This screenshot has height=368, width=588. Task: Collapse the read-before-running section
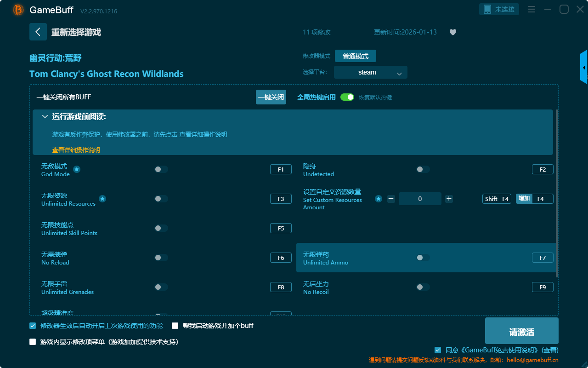click(x=45, y=117)
